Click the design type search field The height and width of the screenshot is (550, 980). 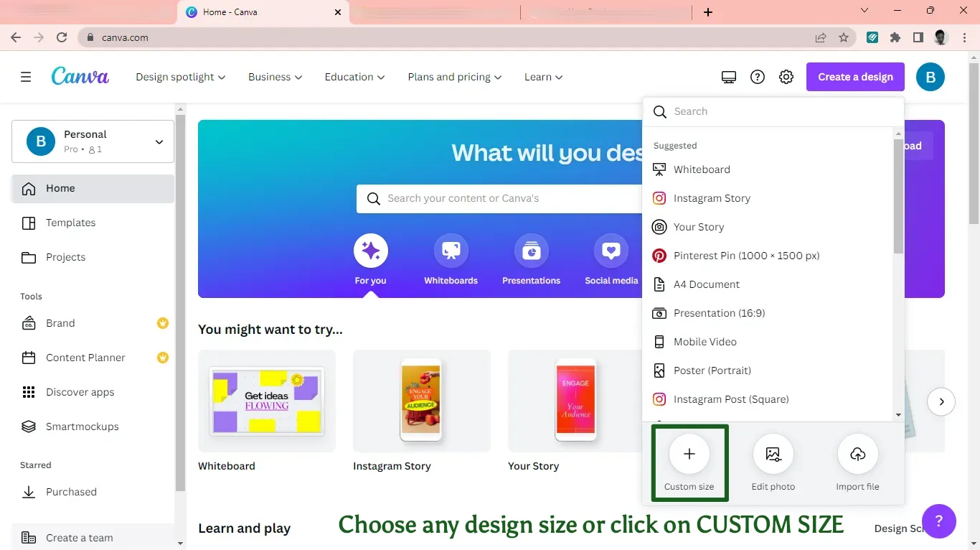pyautogui.click(x=782, y=111)
